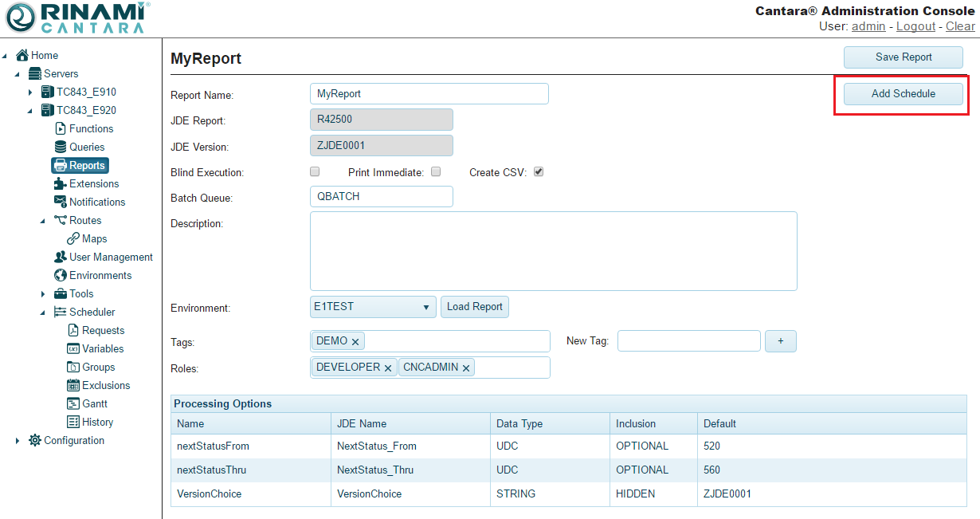This screenshot has height=519, width=980.
Task: Click the Save Report button
Action: click(903, 57)
